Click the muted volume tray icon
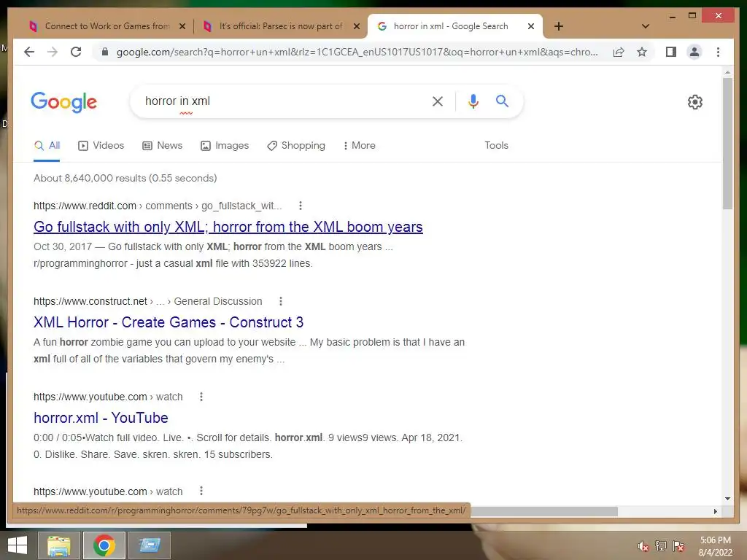The height and width of the screenshot is (560, 747). [x=643, y=546]
